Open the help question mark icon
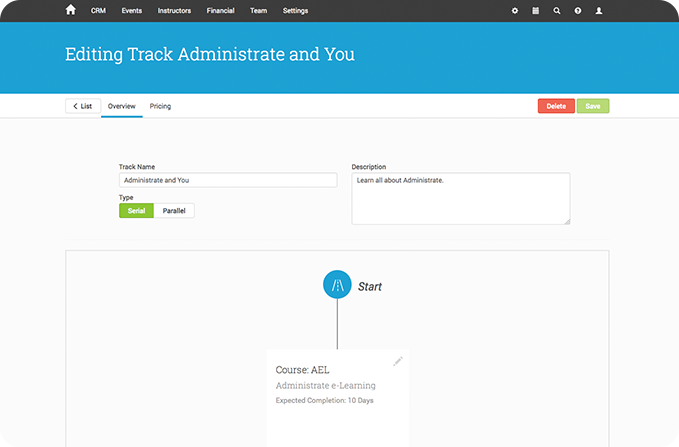Image resolution: width=679 pixels, height=447 pixels. 578,11
